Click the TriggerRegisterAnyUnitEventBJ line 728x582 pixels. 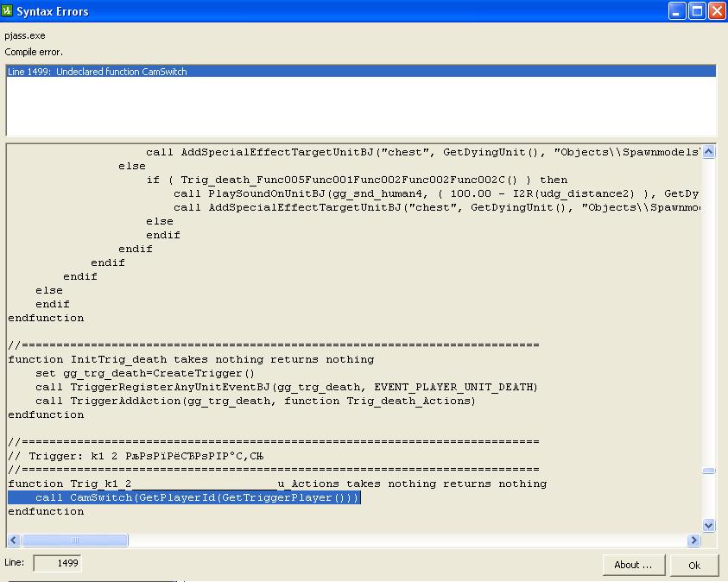(x=287, y=387)
